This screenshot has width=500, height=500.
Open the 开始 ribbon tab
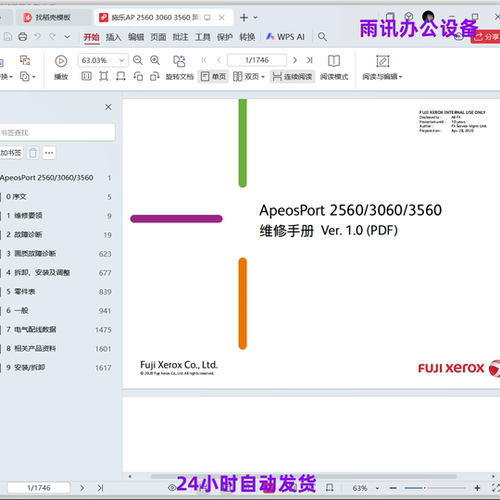(x=91, y=37)
